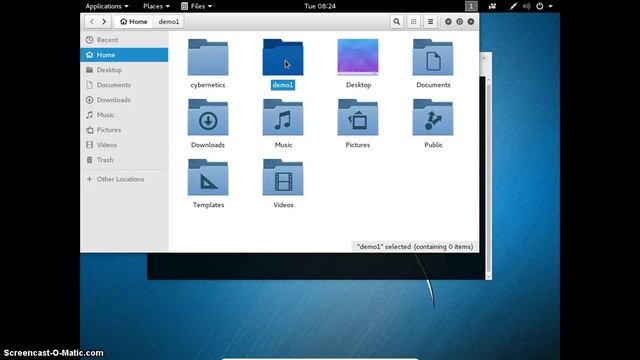Open the cybernetics folder
This screenshot has width=640, height=360.
pos(208,57)
